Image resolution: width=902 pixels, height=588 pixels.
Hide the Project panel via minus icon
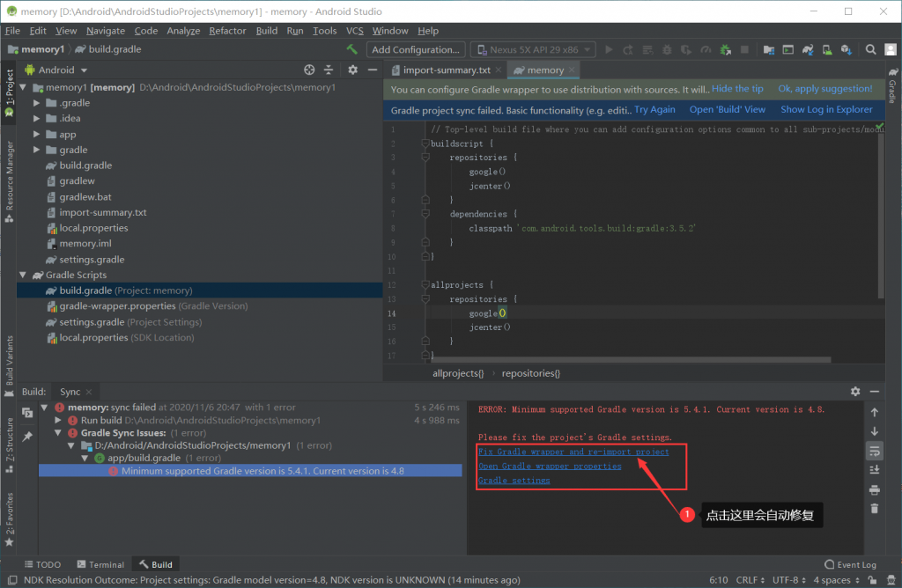pos(373,70)
